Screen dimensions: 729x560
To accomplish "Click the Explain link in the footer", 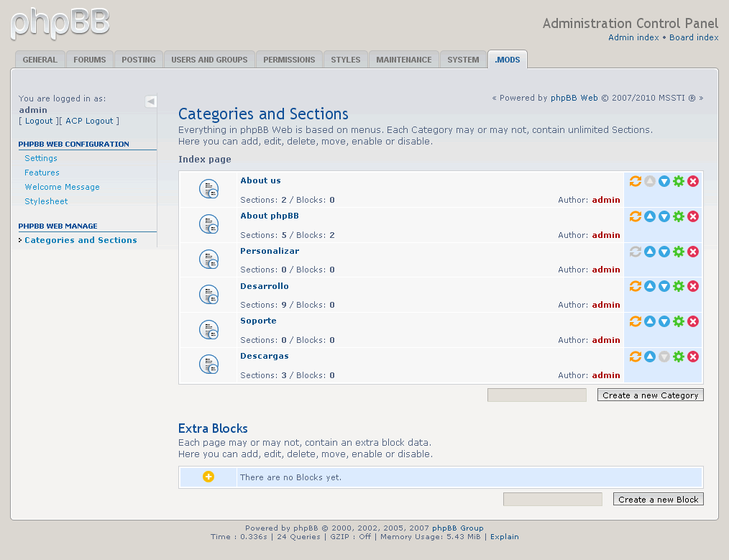I will (x=505, y=537).
